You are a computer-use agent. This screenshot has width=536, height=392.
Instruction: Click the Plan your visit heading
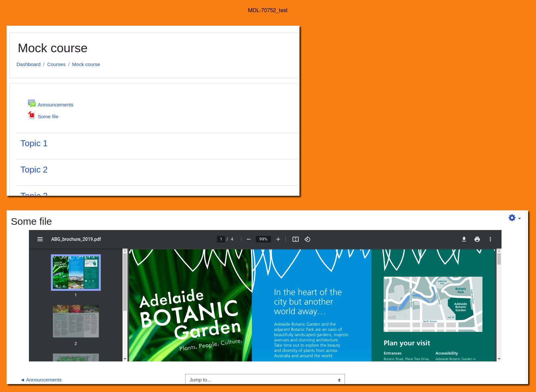[x=407, y=343]
